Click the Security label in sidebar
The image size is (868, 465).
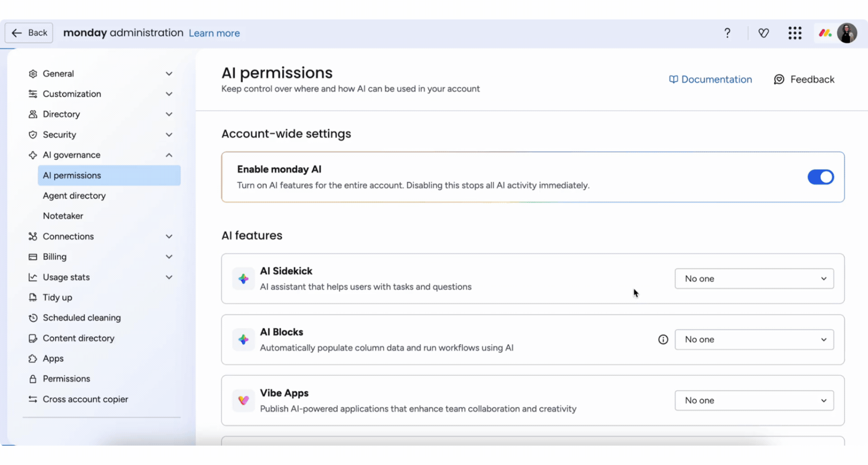click(59, 135)
